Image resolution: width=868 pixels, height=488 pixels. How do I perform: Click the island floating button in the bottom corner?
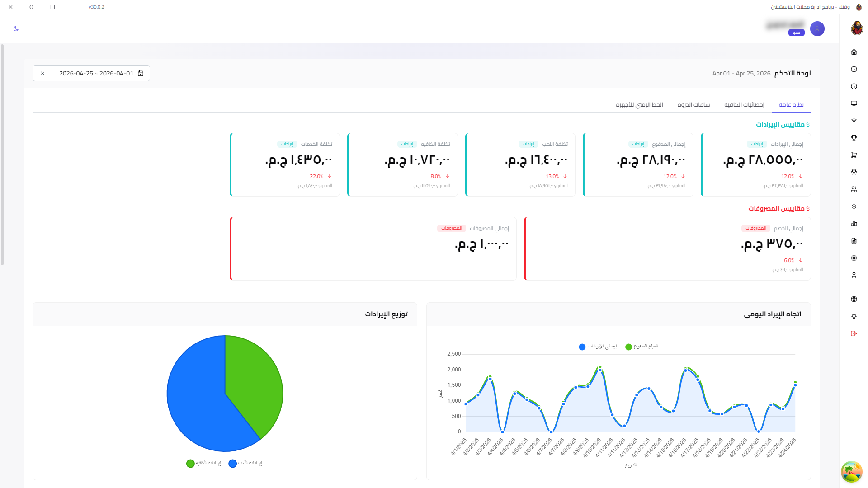[x=852, y=472]
